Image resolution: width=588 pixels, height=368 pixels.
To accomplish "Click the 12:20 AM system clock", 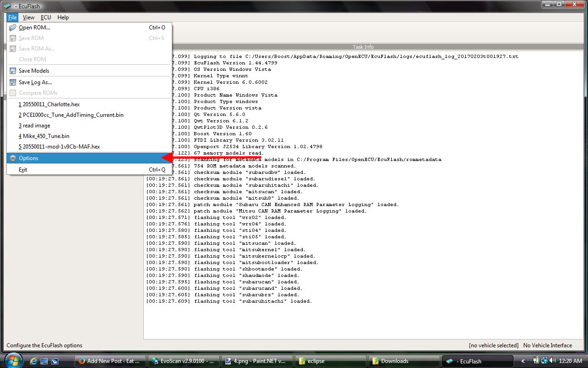I will pyautogui.click(x=571, y=361).
